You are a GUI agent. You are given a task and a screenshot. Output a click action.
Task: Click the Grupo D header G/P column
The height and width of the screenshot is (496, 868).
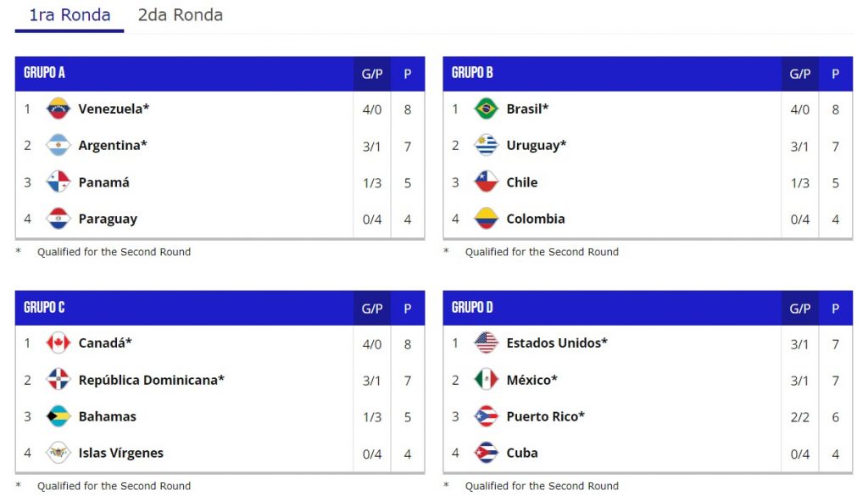pos(800,309)
